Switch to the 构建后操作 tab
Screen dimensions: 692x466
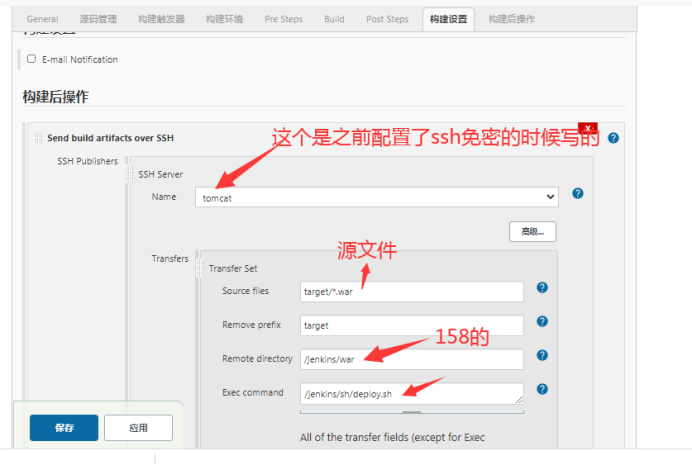click(x=511, y=19)
